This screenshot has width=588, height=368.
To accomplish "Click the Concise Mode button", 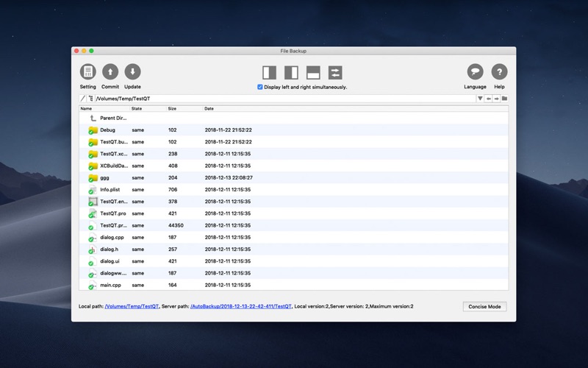I will [x=484, y=306].
